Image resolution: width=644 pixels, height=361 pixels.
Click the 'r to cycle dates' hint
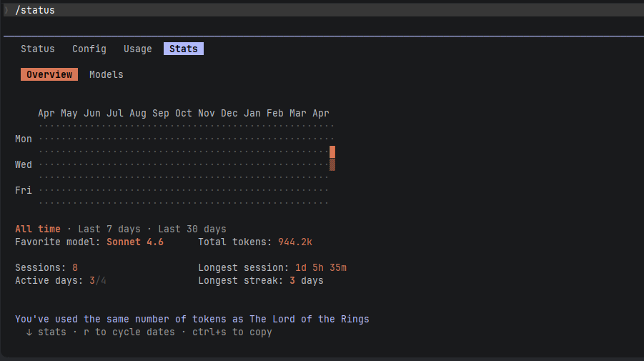(x=129, y=332)
